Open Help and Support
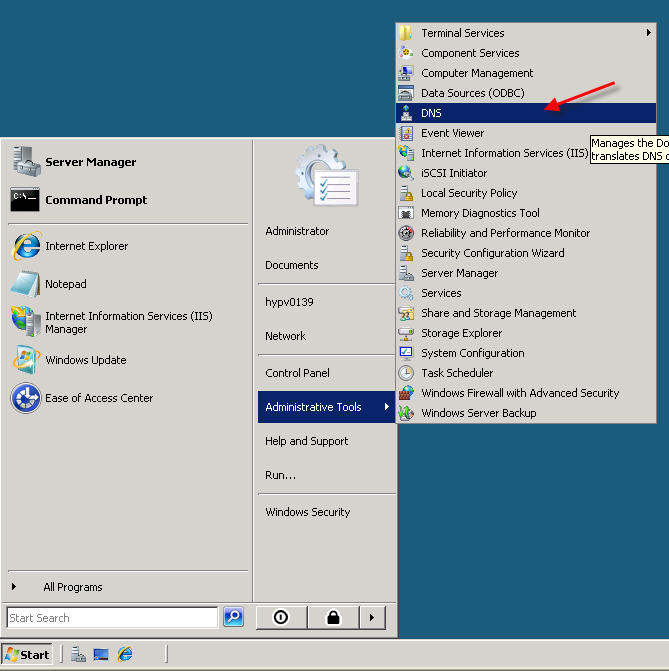 click(306, 441)
